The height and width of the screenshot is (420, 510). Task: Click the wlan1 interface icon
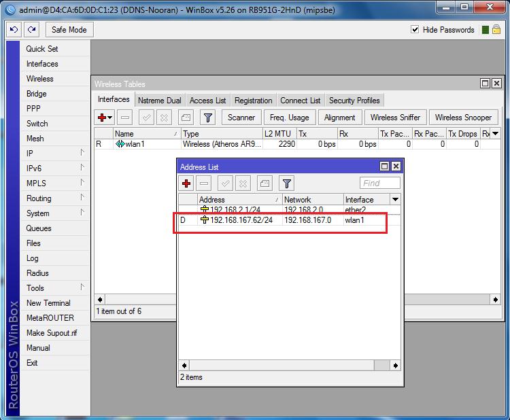(120, 143)
